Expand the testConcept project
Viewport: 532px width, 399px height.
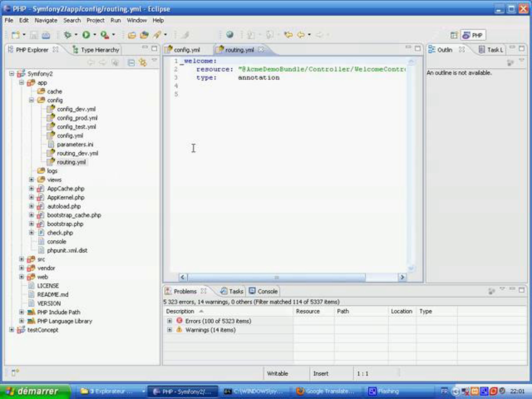tap(12, 330)
